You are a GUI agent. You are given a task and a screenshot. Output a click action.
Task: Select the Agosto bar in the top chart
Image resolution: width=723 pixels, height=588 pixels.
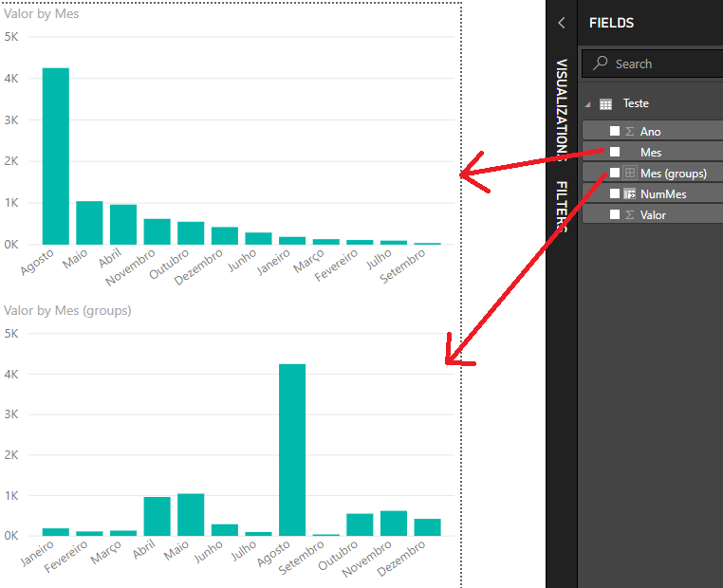(x=56, y=156)
